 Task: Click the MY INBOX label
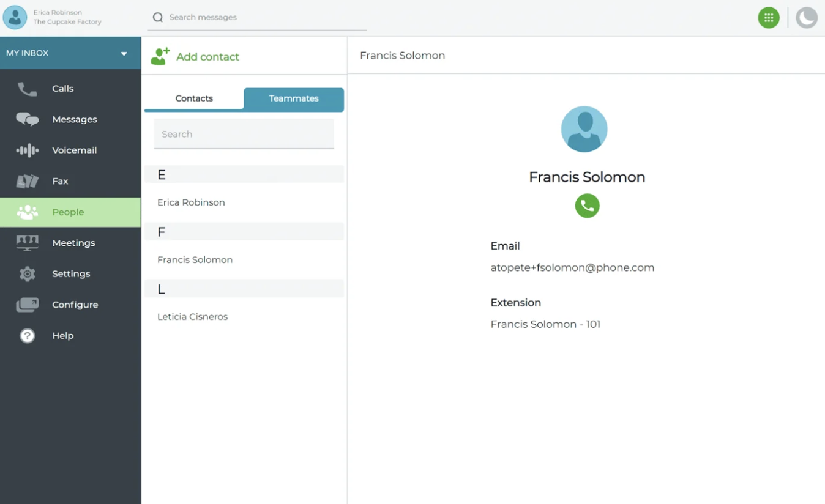coord(27,53)
